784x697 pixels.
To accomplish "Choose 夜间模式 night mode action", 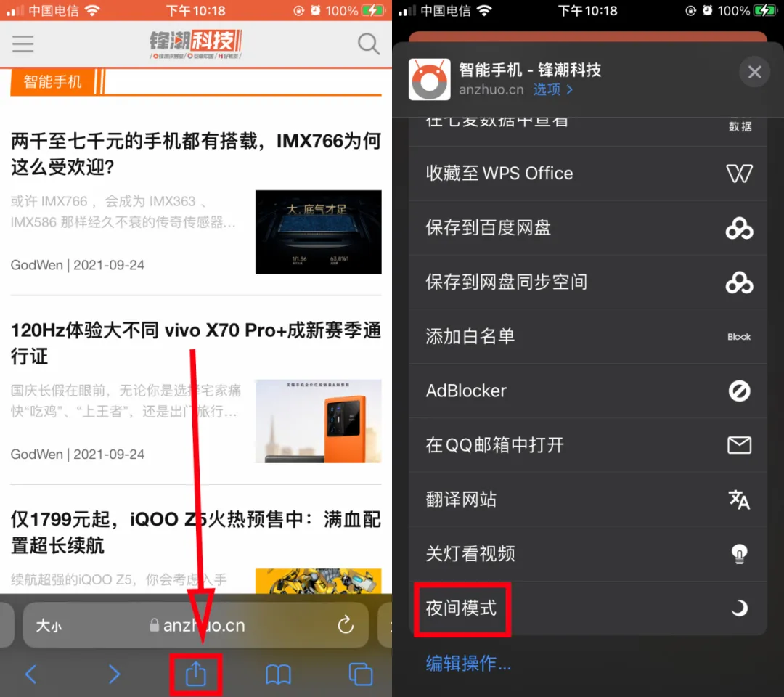I will [x=587, y=608].
